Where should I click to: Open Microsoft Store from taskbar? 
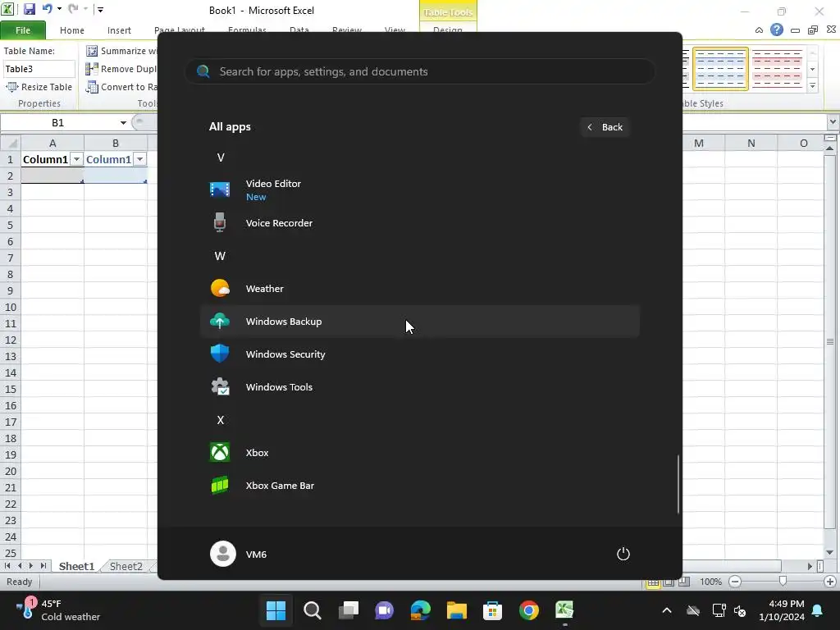click(492, 610)
